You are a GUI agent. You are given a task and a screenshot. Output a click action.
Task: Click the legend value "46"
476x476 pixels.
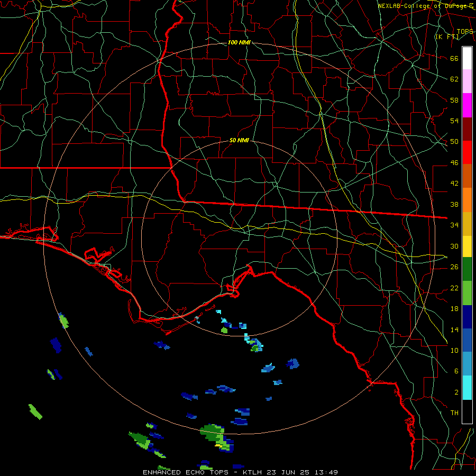[454, 163]
